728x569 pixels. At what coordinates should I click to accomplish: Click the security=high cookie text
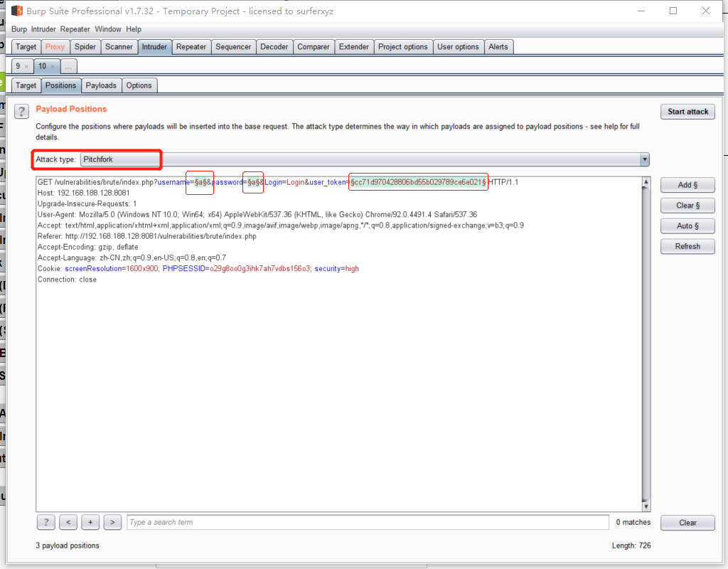pyautogui.click(x=336, y=268)
